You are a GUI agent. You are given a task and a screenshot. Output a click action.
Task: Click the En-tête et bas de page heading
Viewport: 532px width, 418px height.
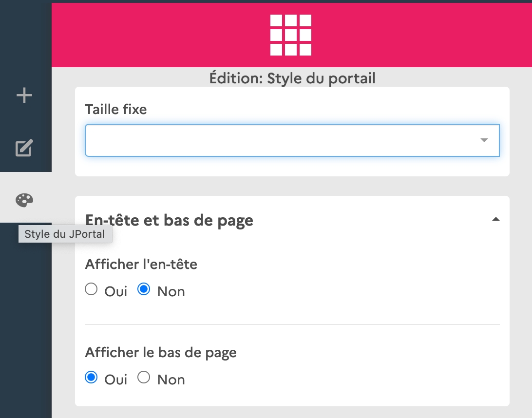click(169, 220)
